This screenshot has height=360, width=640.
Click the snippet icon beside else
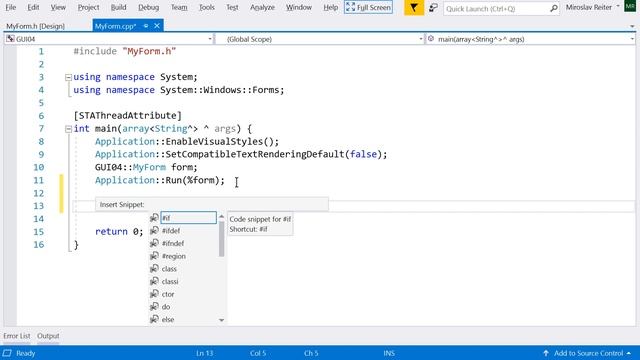tap(154, 319)
